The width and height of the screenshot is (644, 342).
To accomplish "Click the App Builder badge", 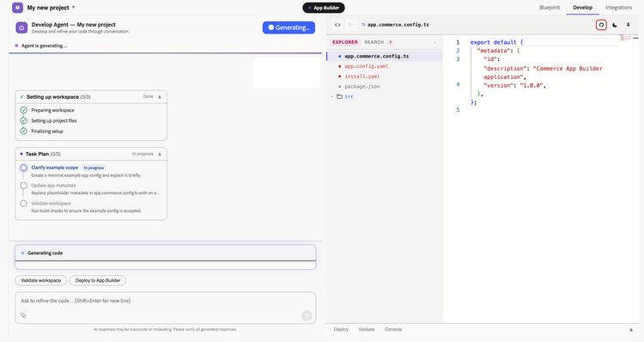I will point(324,8).
